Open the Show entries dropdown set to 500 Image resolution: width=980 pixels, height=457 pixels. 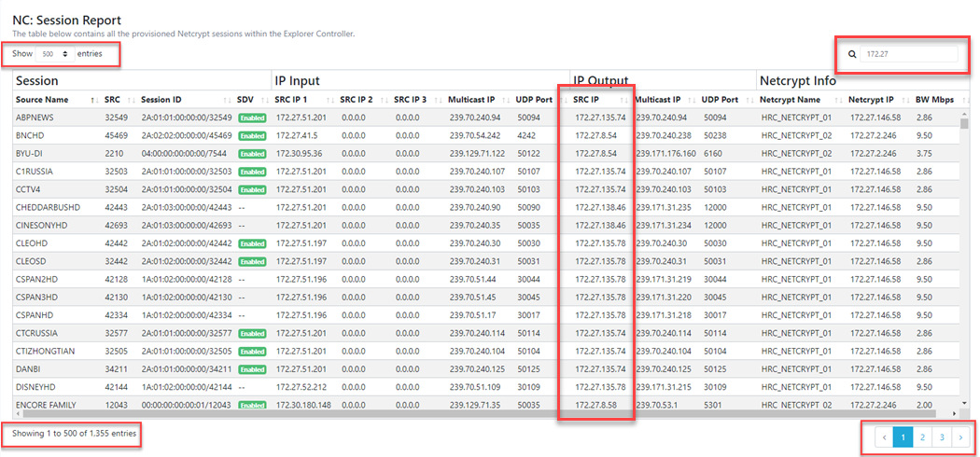55,54
